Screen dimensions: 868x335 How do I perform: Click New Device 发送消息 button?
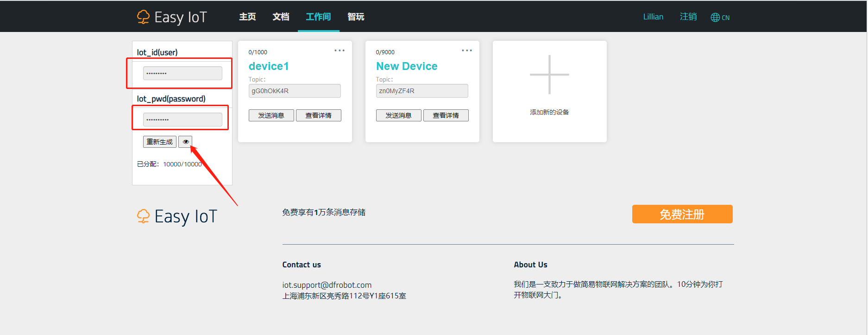tap(399, 115)
